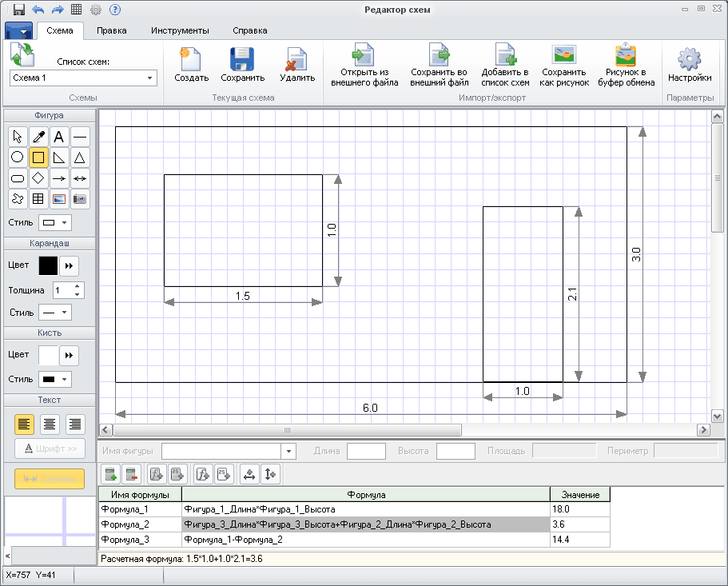Select the eyedropper tool in the Фигура palette
Screen dimensions: 728x586
pyautogui.click(x=38, y=137)
